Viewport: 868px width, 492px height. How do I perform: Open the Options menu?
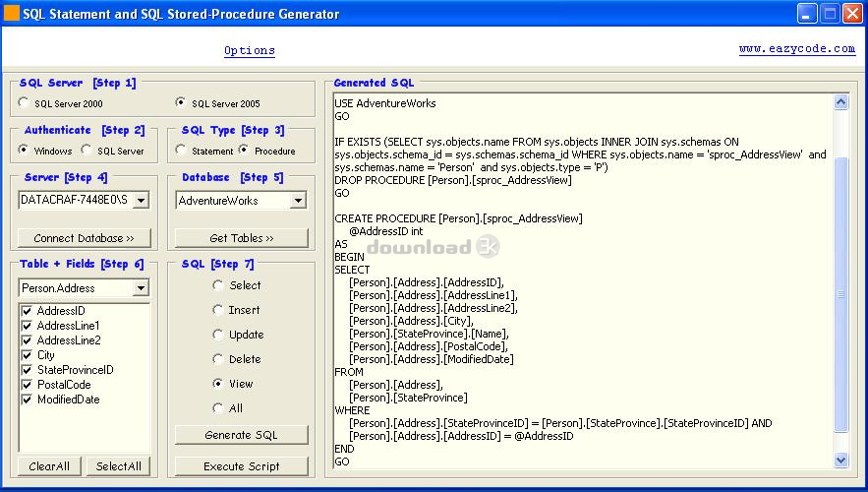click(x=250, y=50)
